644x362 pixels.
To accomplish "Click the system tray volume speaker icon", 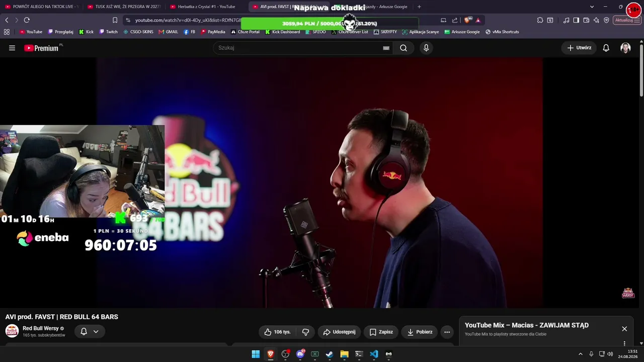I will click(x=610, y=354).
